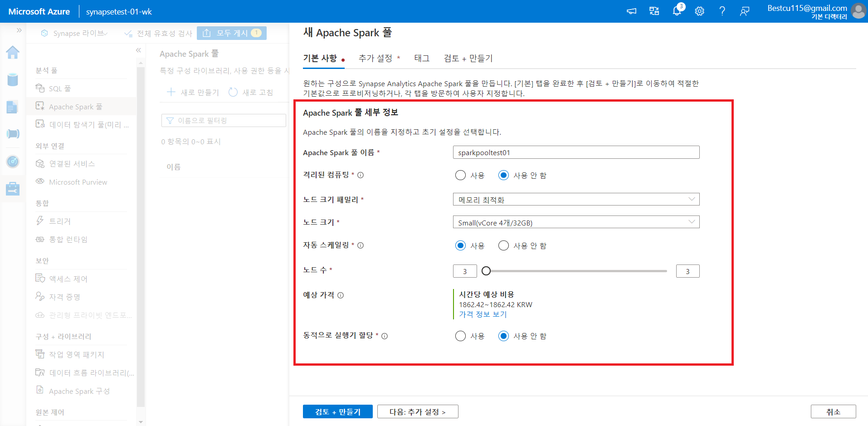Click the minimum 노드 수 box

pyautogui.click(x=465, y=271)
